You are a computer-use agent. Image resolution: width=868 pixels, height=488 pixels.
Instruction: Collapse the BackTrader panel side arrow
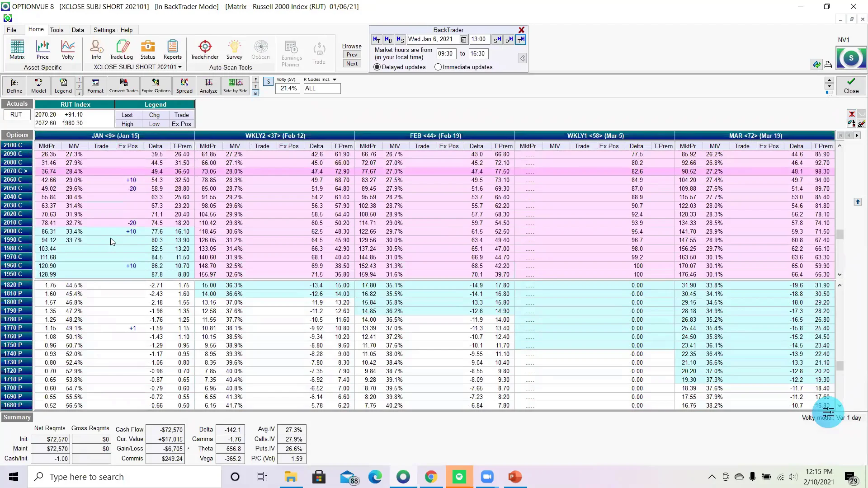point(523,58)
